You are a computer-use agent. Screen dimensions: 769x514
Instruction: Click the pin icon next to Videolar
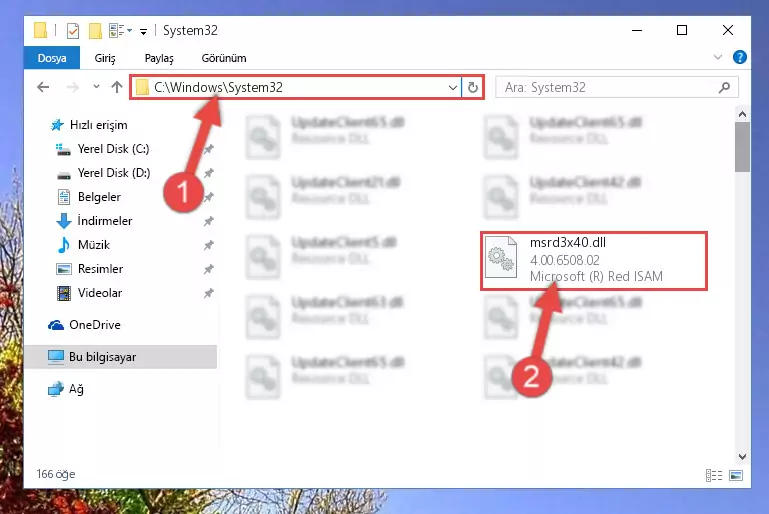pyautogui.click(x=208, y=293)
